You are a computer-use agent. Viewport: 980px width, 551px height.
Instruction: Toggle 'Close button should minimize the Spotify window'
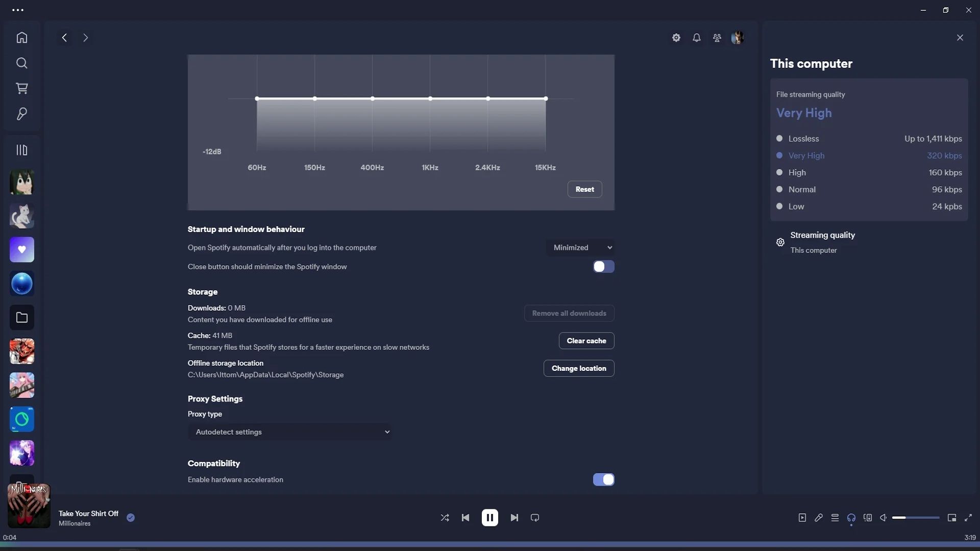pyautogui.click(x=604, y=266)
